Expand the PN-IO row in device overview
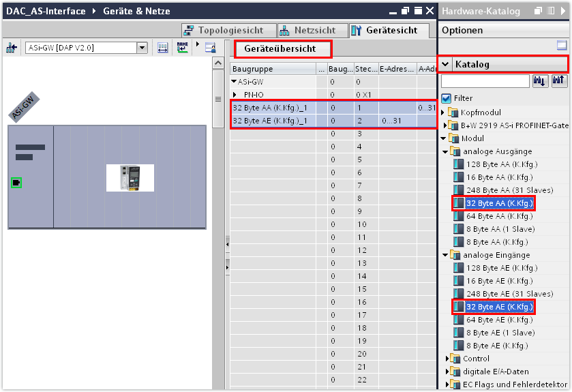Image resolution: width=572 pixels, height=392 pixels. (x=235, y=94)
